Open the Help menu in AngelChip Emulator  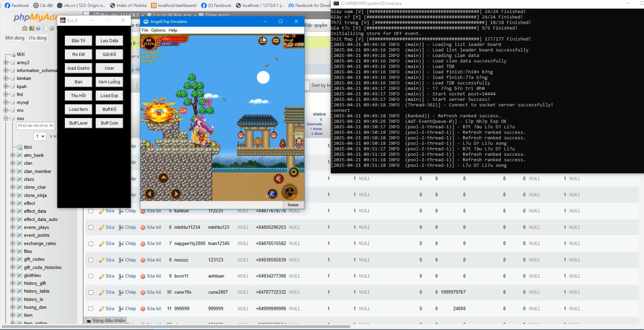[173, 30]
